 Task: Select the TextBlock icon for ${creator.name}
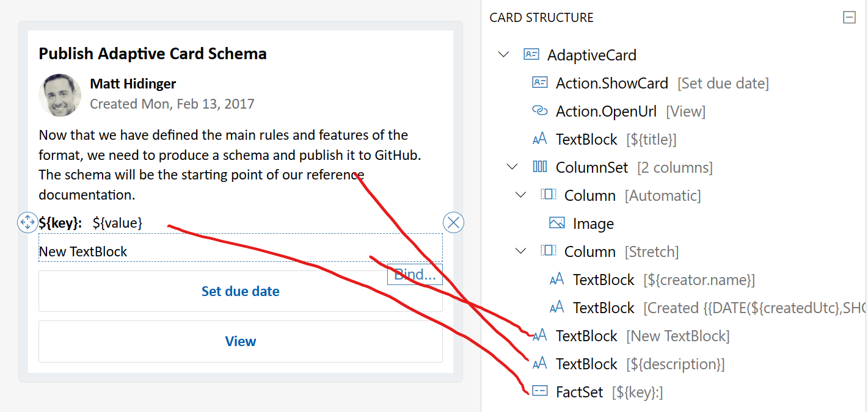556,279
